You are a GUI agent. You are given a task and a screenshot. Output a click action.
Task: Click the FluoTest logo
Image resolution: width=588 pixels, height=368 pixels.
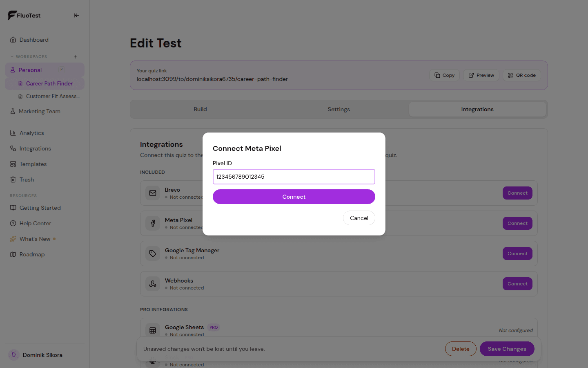24,16
